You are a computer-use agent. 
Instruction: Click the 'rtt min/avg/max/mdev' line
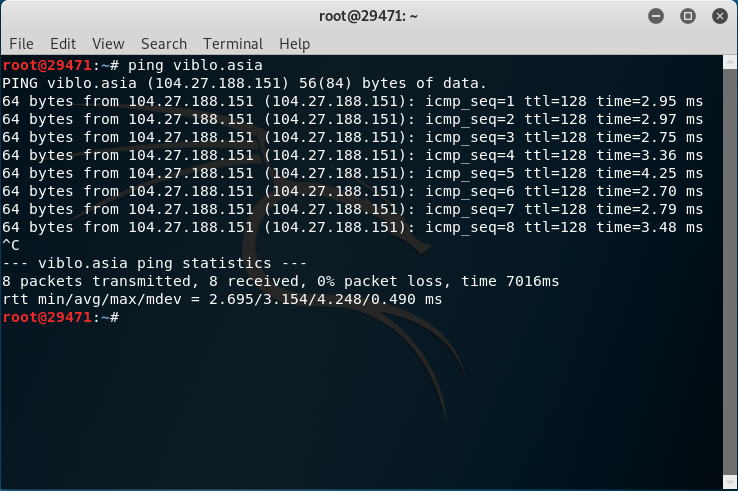point(222,299)
